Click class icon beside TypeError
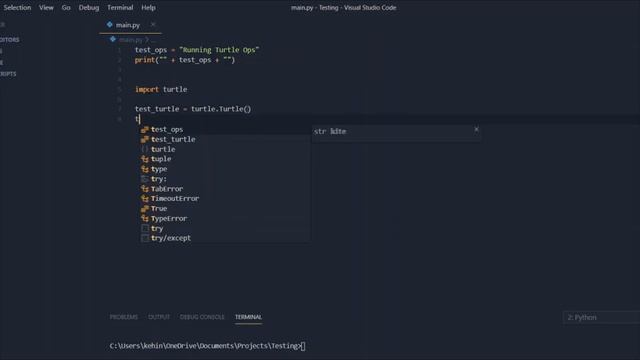This screenshot has height=360, width=640. (x=144, y=218)
